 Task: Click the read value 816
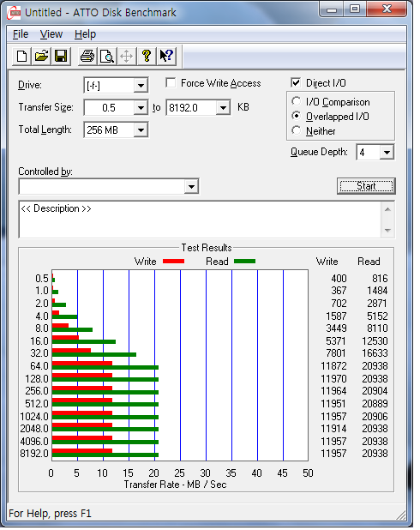pos(380,279)
